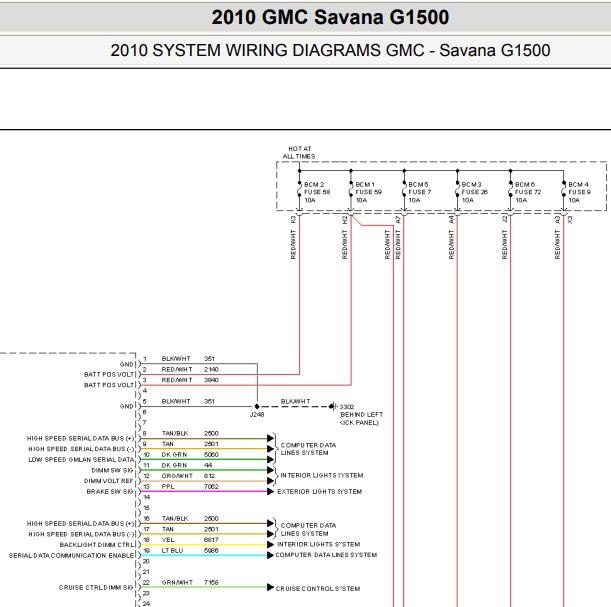
Task: Click the "BEHIND LEFT KICK PANEL" ground note
Action: tap(361, 418)
